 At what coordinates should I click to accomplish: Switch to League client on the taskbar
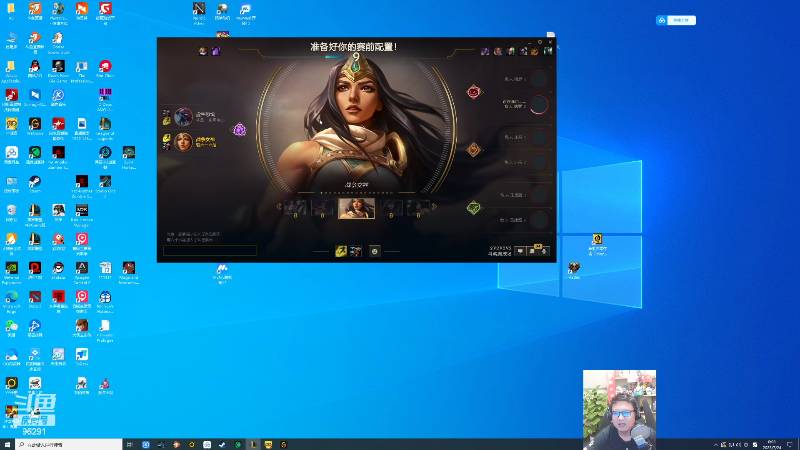(253, 445)
